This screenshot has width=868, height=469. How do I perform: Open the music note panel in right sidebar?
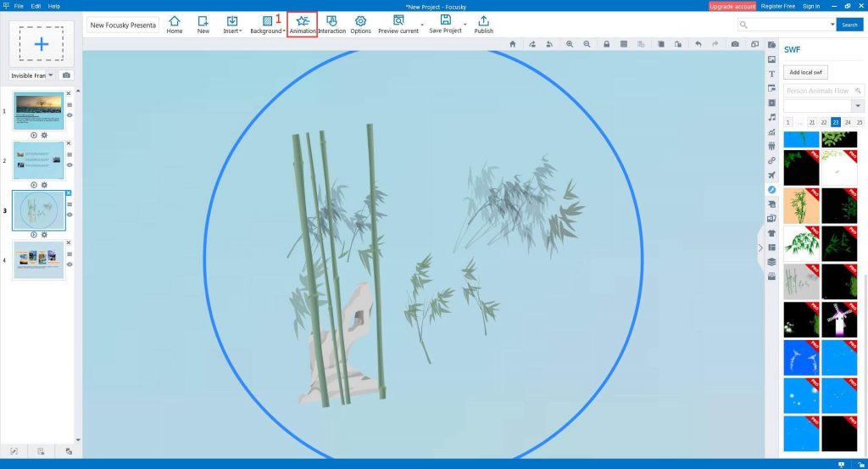(x=771, y=117)
